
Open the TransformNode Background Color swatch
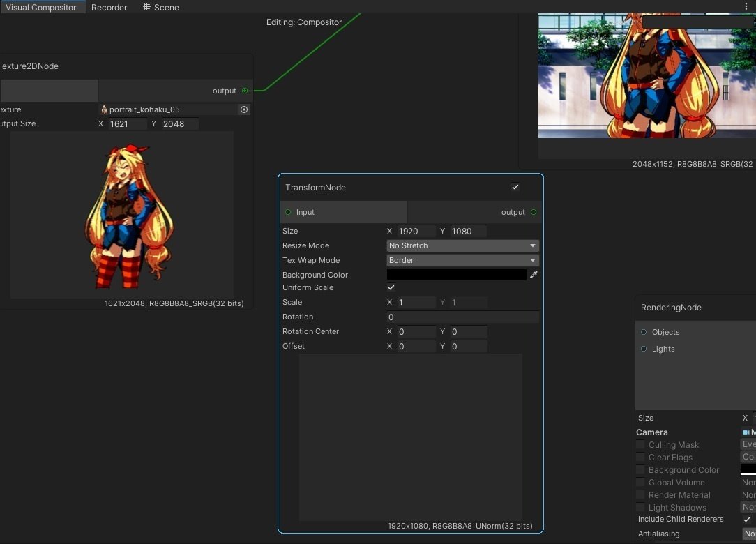click(x=456, y=275)
